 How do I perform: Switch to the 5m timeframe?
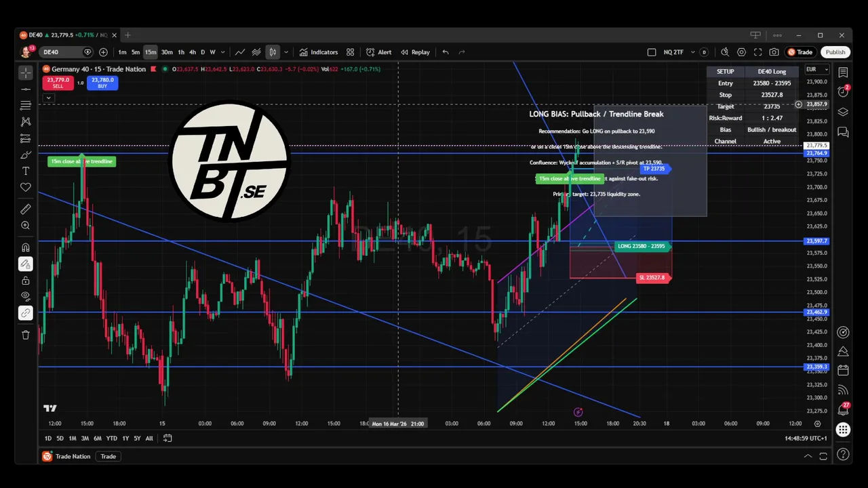click(136, 52)
